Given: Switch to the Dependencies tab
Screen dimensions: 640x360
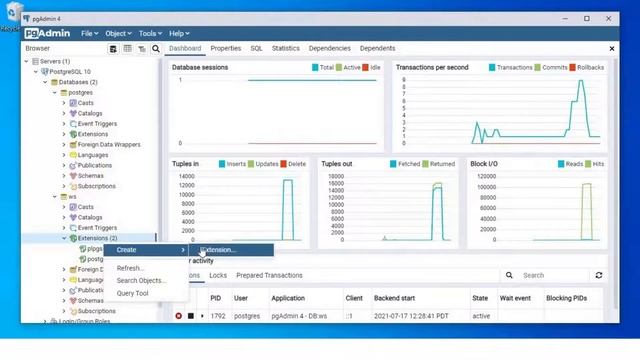Looking at the screenshot, I should (329, 48).
